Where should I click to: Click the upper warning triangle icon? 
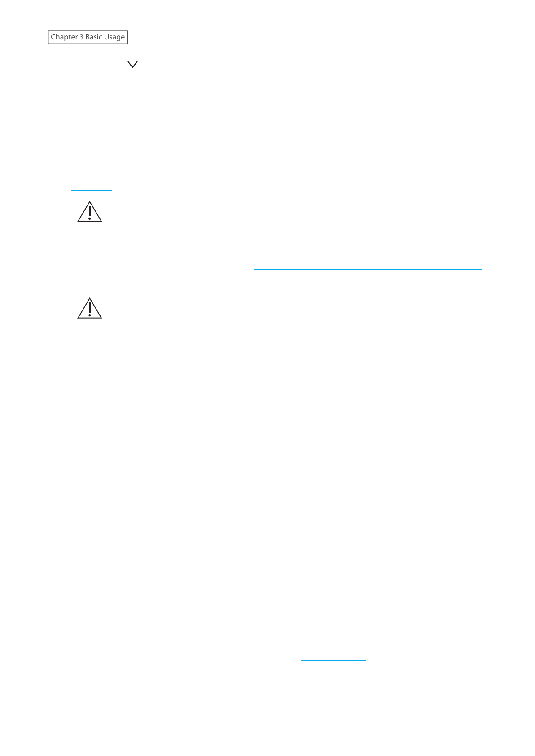coord(90,212)
